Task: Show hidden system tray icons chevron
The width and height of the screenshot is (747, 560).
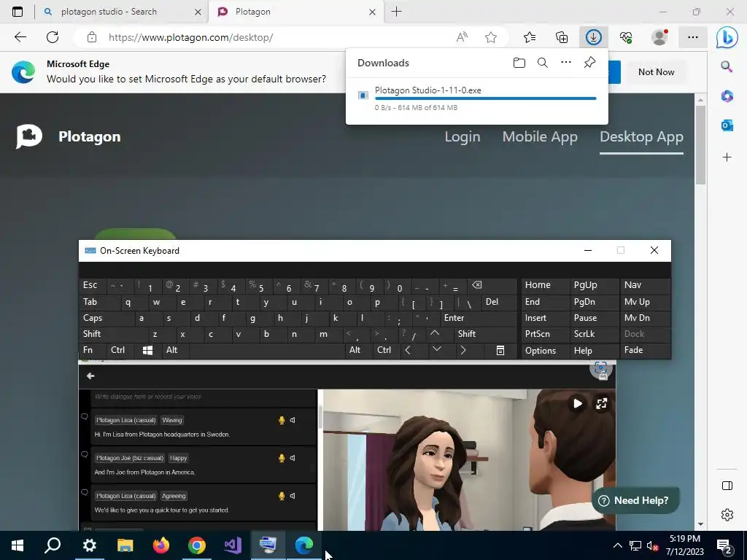Action: pos(617,545)
